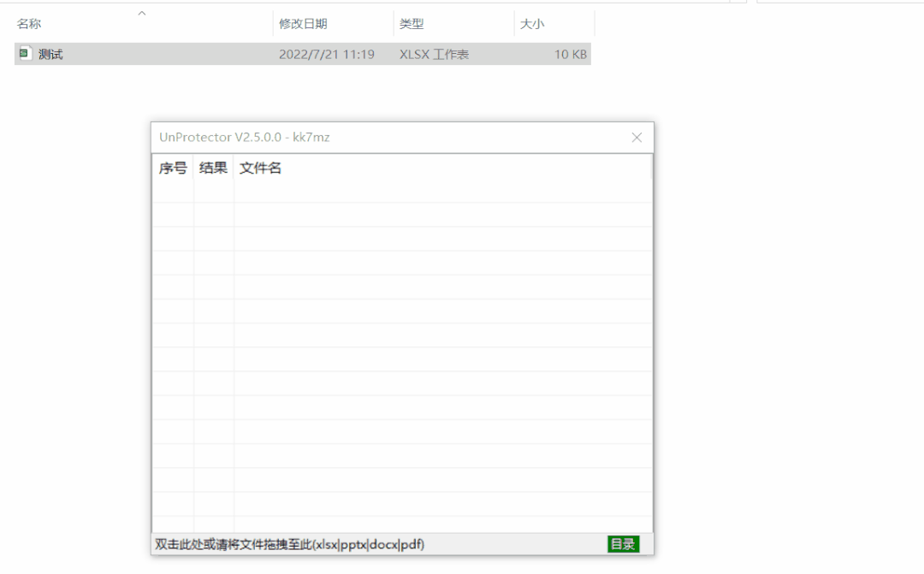Click blank Explorer area to deselect 测试
924x574 pixels.
770,257
